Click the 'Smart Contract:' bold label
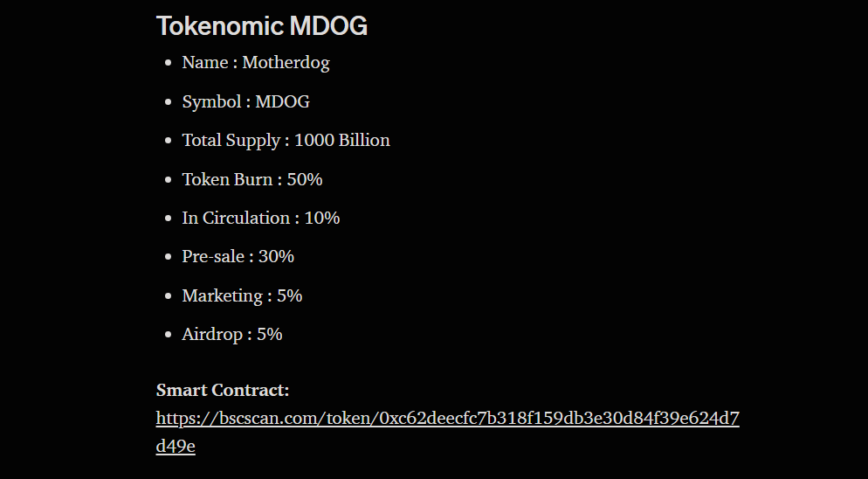The height and width of the screenshot is (479, 868). click(x=223, y=391)
